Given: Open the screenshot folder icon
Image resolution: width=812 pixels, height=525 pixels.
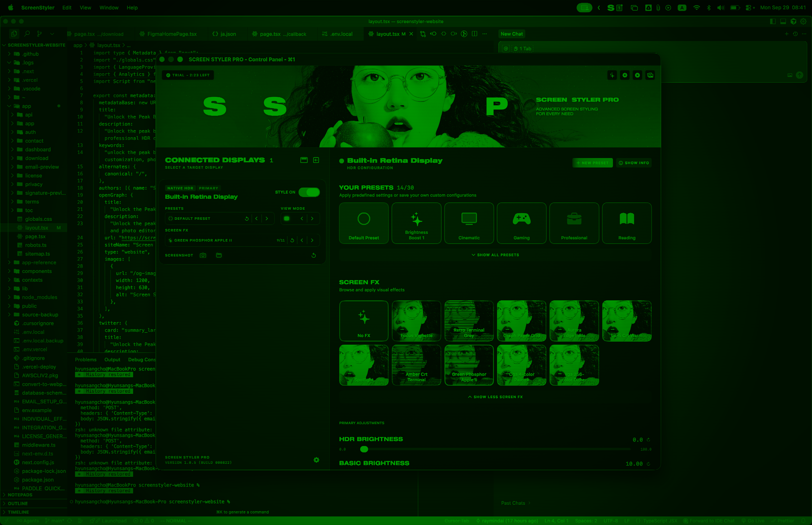Looking at the screenshot, I should pyautogui.click(x=219, y=255).
